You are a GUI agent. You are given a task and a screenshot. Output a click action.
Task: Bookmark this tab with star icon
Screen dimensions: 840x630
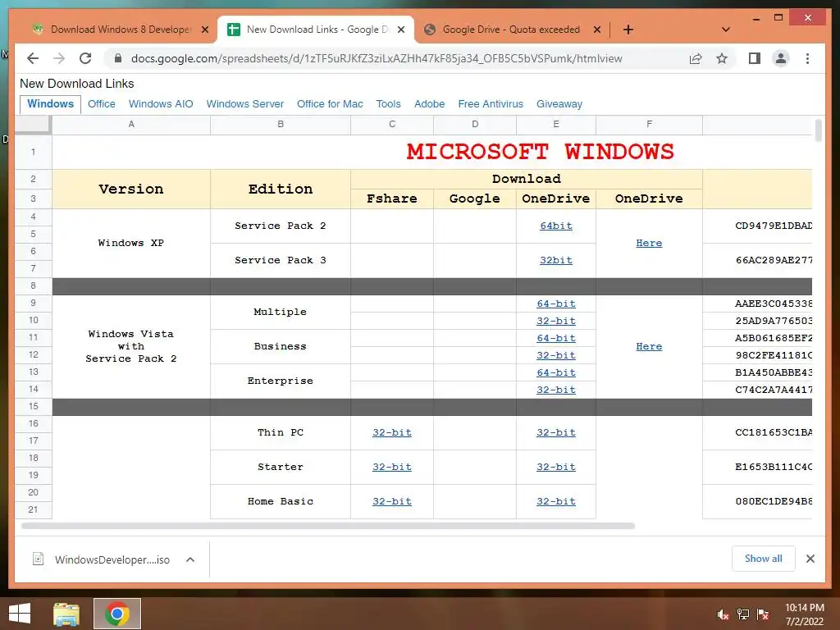click(x=722, y=58)
